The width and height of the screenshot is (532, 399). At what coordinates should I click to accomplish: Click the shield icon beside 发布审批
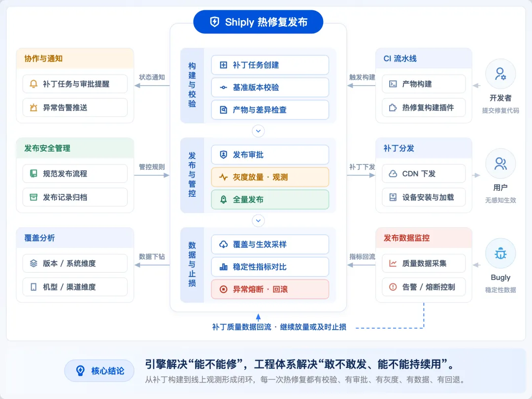pyautogui.click(x=223, y=154)
